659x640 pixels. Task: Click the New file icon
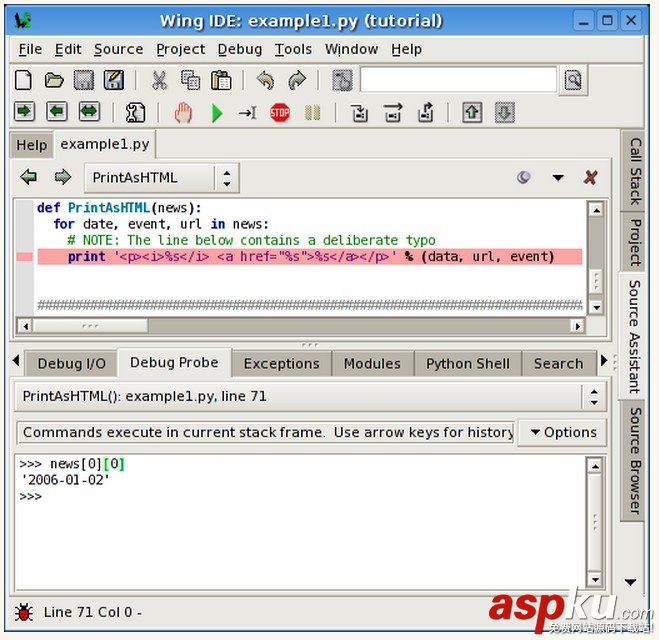[x=23, y=80]
